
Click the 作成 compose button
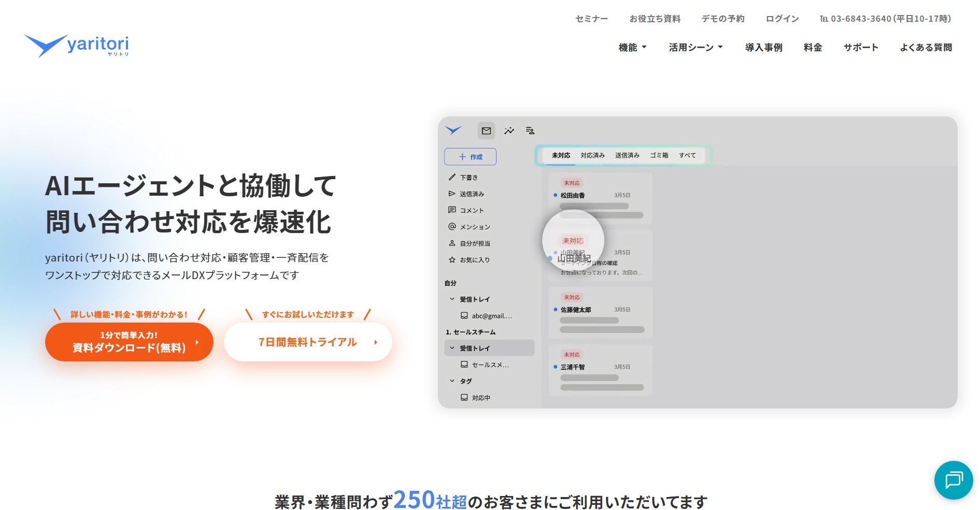[470, 157]
